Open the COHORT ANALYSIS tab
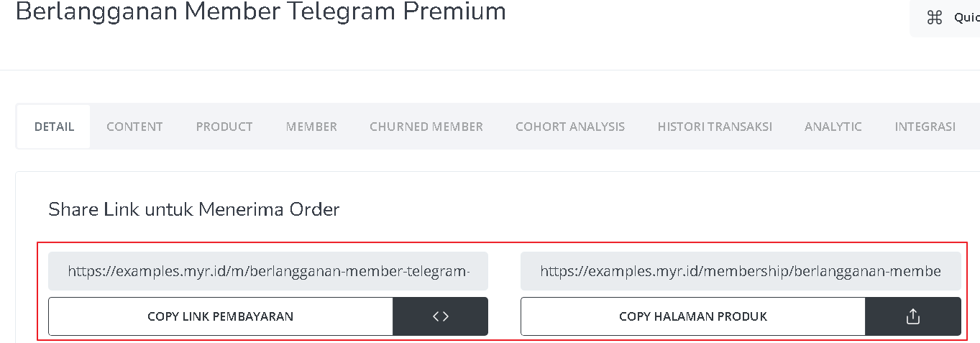 (x=570, y=127)
